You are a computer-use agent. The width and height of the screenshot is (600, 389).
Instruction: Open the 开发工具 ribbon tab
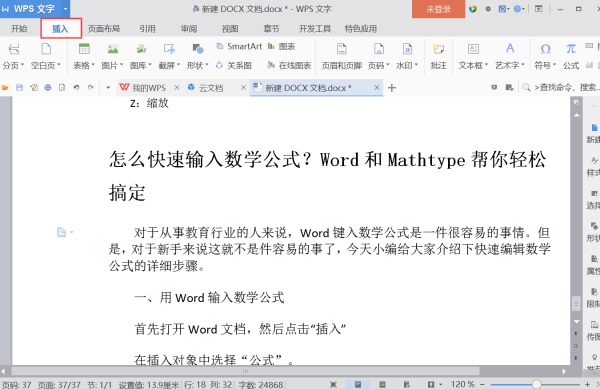tap(315, 29)
